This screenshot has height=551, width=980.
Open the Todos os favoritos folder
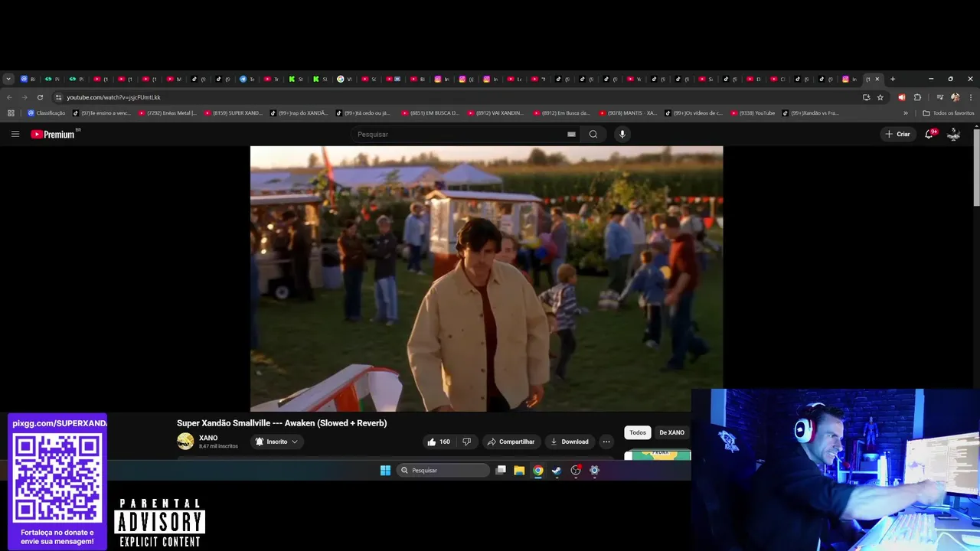click(x=949, y=113)
